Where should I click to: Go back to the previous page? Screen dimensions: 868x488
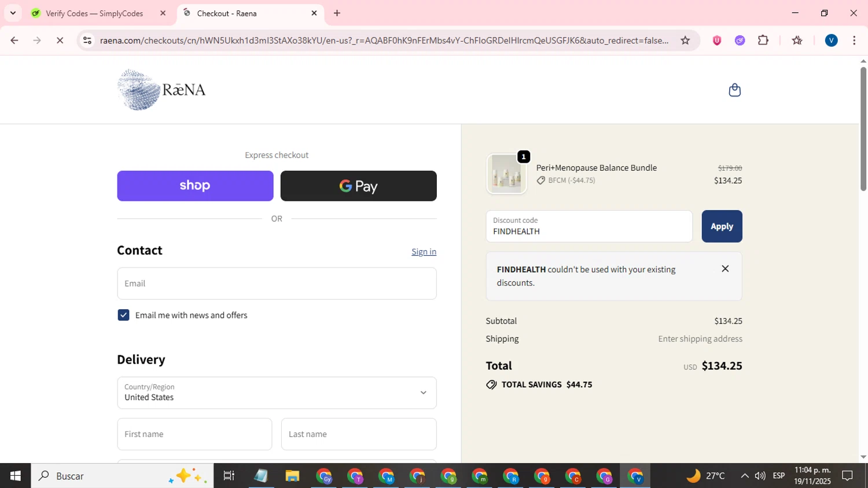[14, 41]
